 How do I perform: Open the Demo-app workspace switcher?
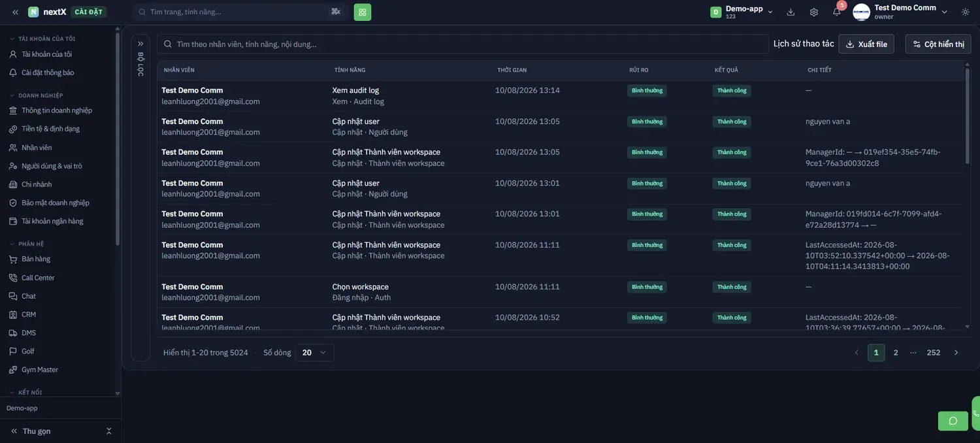[742, 12]
